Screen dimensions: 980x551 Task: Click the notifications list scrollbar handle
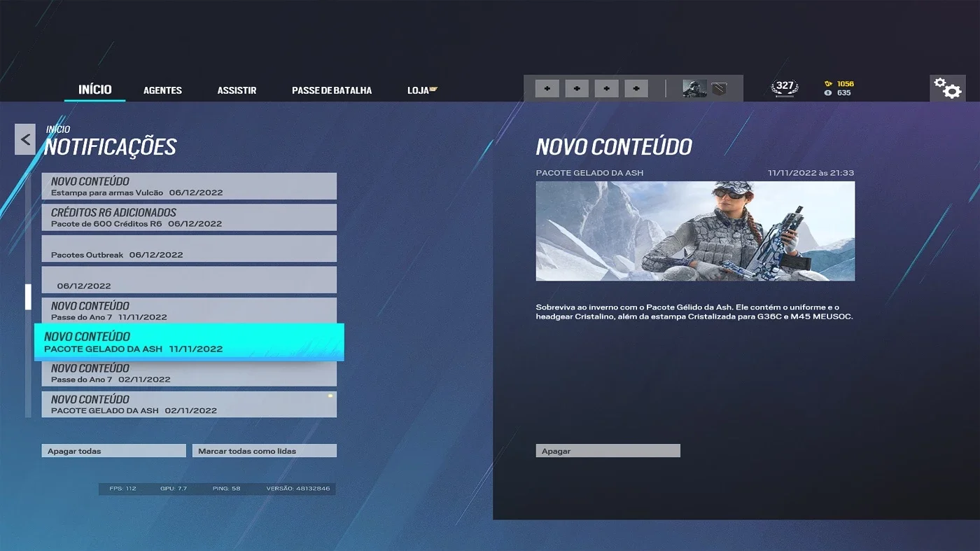coord(28,297)
